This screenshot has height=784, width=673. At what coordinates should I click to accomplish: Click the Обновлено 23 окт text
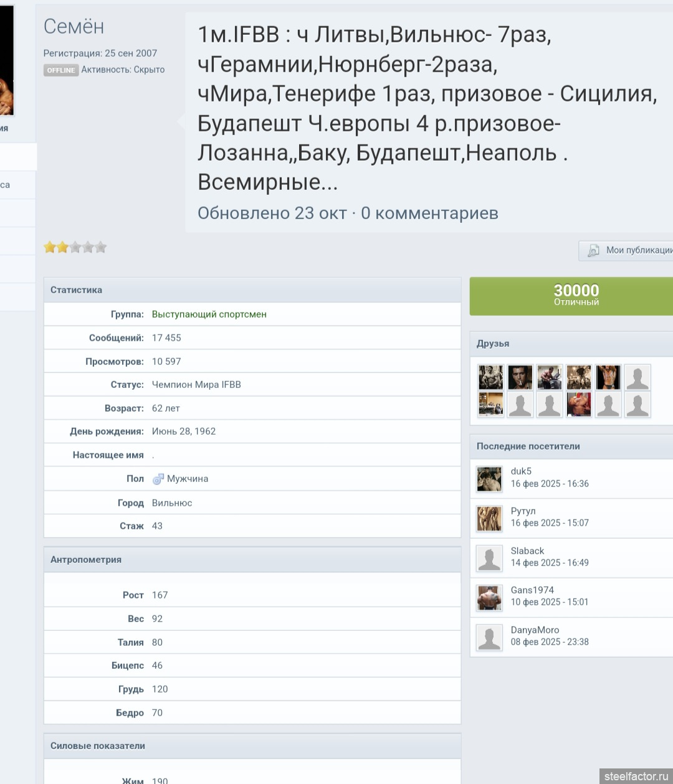(272, 213)
